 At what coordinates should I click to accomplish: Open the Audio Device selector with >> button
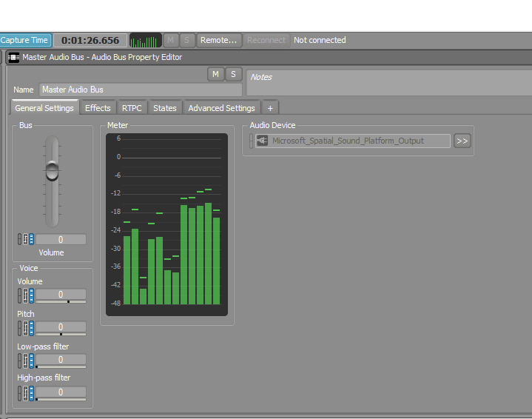pyautogui.click(x=462, y=141)
